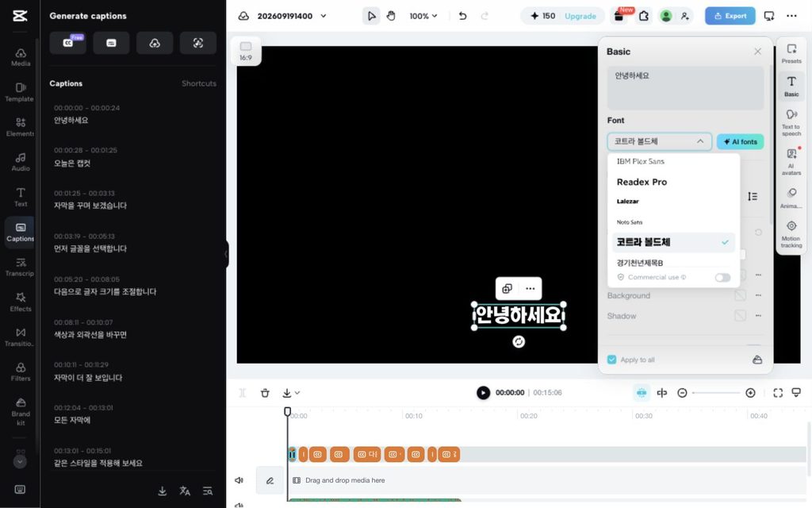
Task: Enable the Shadow checkbox
Action: click(x=740, y=316)
